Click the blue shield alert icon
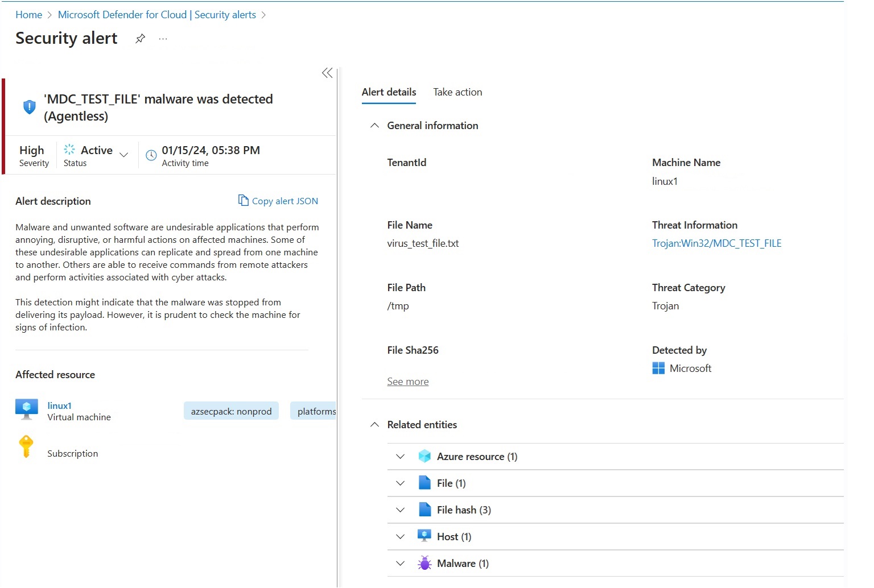The height and width of the screenshot is (588, 874). [29, 107]
